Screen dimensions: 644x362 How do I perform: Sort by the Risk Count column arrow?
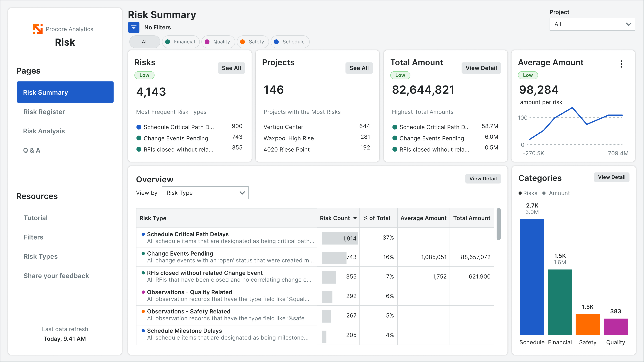point(355,218)
